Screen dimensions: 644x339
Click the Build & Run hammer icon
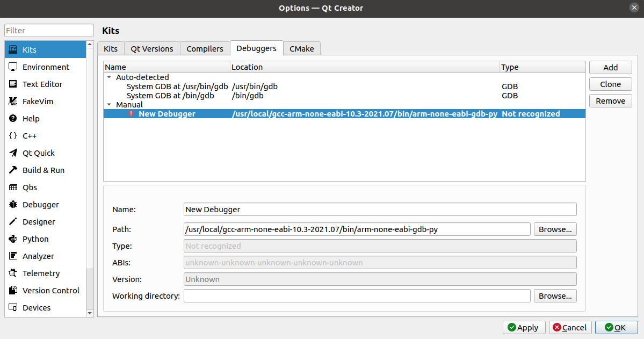pyautogui.click(x=13, y=170)
